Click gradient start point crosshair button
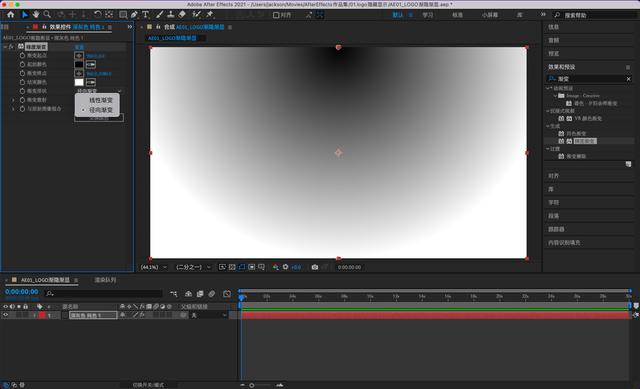This screenshot has width=640, height=389. (79, 56)
